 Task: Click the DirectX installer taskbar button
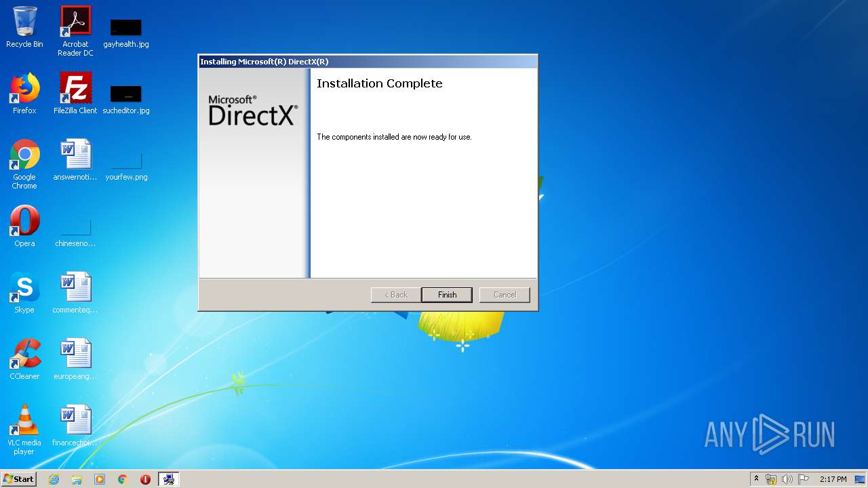(169, 479)
